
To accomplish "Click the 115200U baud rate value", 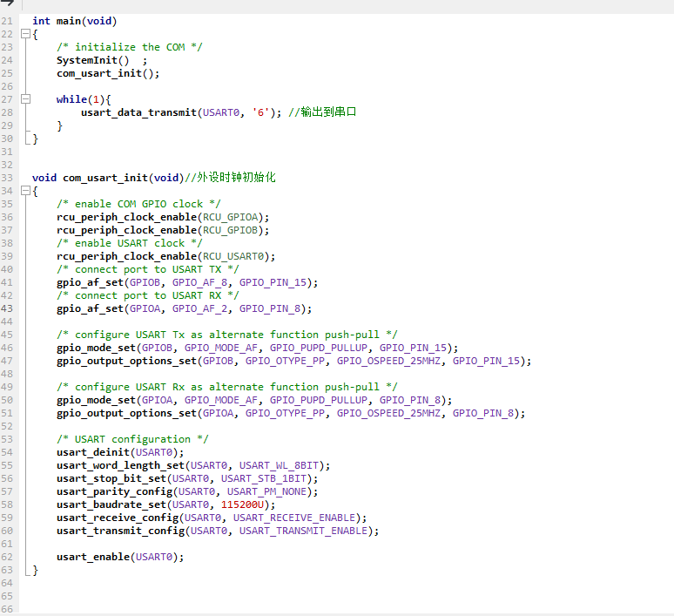I will [248, 504].
